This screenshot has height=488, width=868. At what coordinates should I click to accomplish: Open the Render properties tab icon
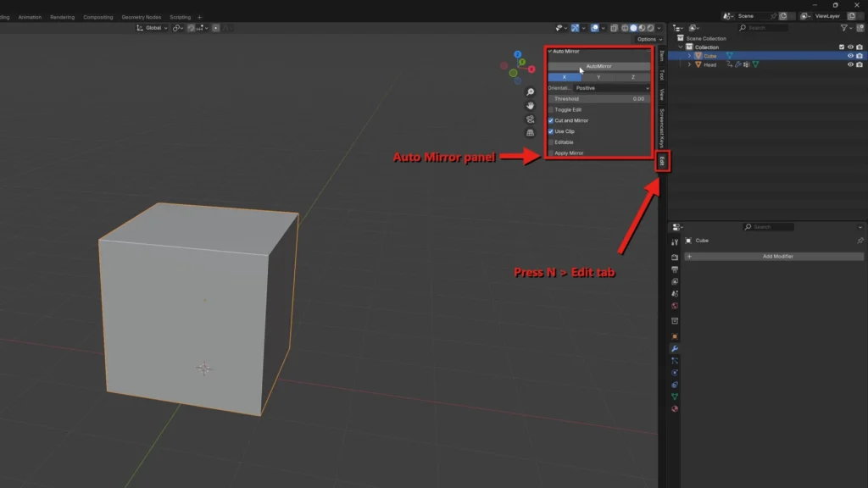pos(674,258)
